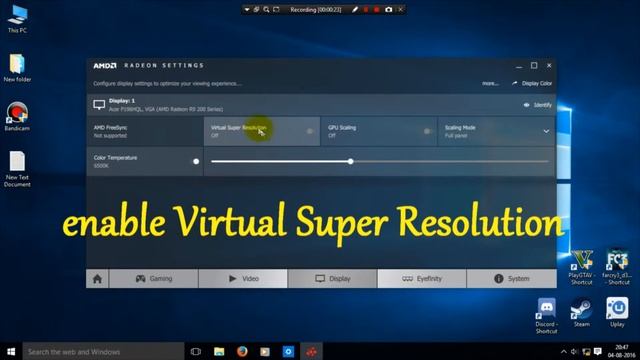The image size is (640, 360).
Task: Click the taskbar clock and date
Action: pyautogui.click(x=621, y=351)
